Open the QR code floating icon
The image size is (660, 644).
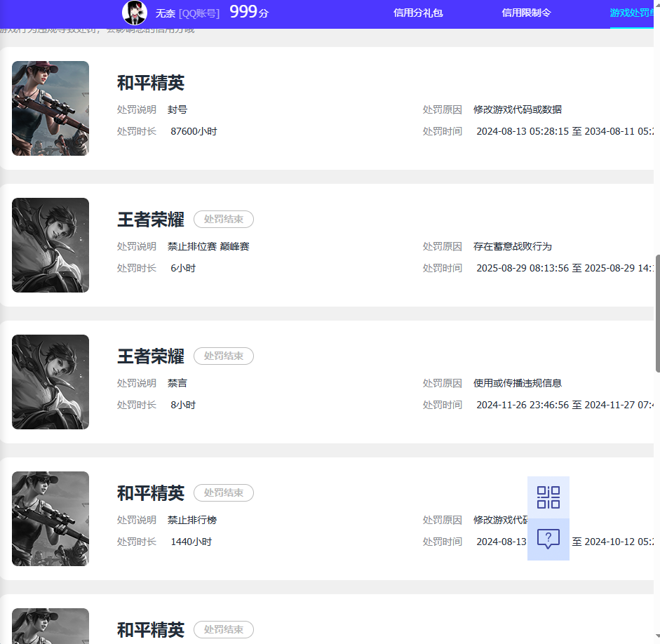[548, 497]
